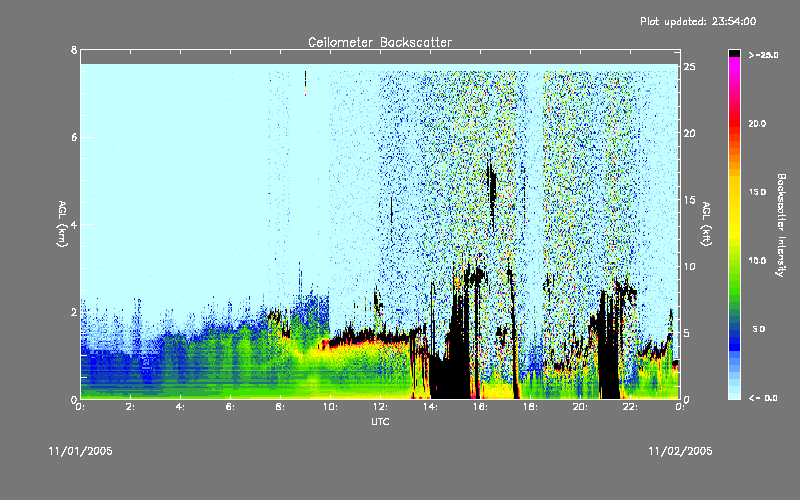Viewport: 800px width, 500px height.
Task: Select the "Backscatter Intensity" colorbar label
Action: 781,225
